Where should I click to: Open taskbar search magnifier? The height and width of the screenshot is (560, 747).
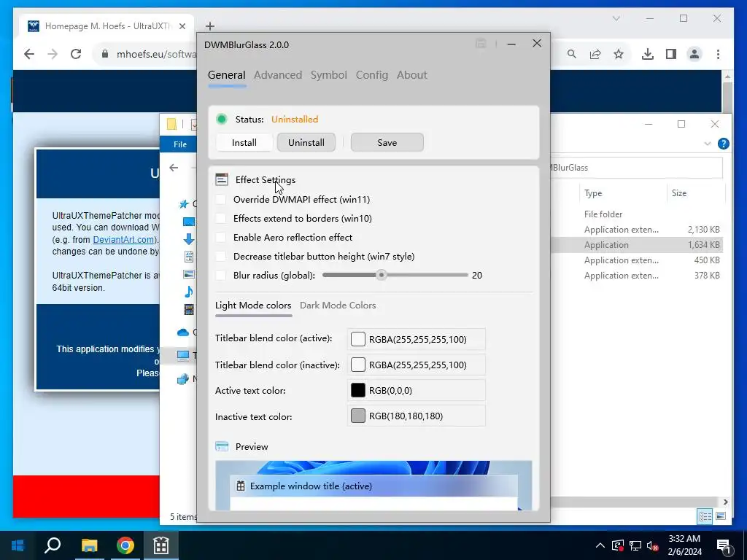[x=53, y=545]
